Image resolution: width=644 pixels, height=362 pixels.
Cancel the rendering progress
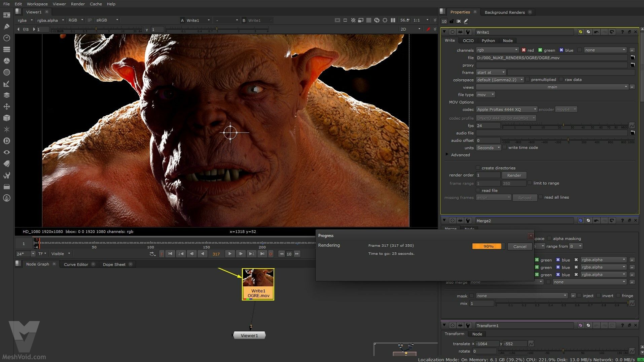tap(520, 247)
